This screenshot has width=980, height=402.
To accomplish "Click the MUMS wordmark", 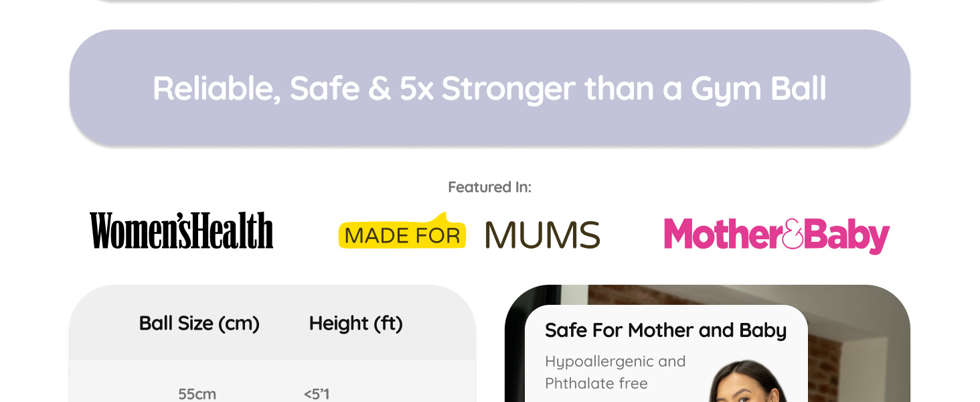I will tap(542, 235).
